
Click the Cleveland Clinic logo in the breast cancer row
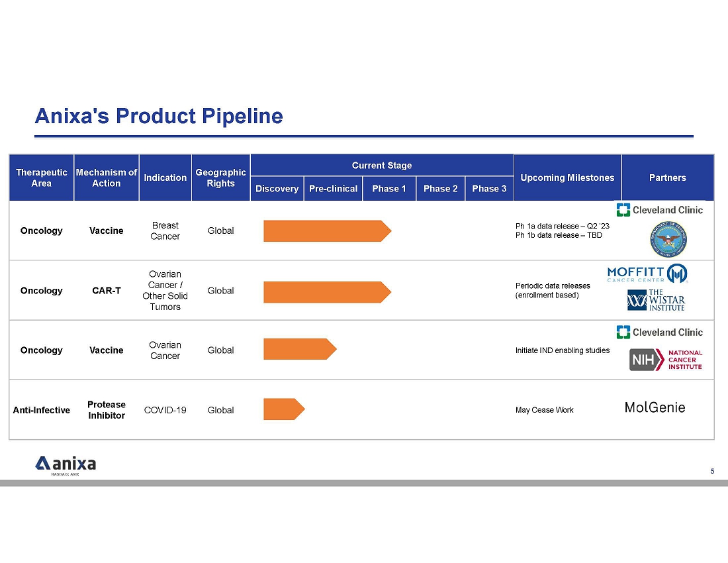(x=660, y=210)
